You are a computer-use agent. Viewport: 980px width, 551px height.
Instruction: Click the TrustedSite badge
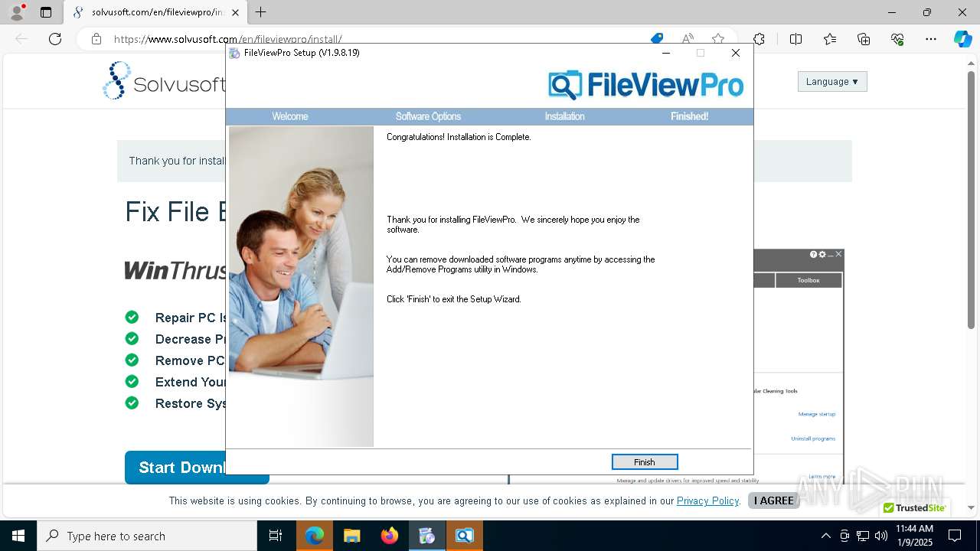click(915, 508)
